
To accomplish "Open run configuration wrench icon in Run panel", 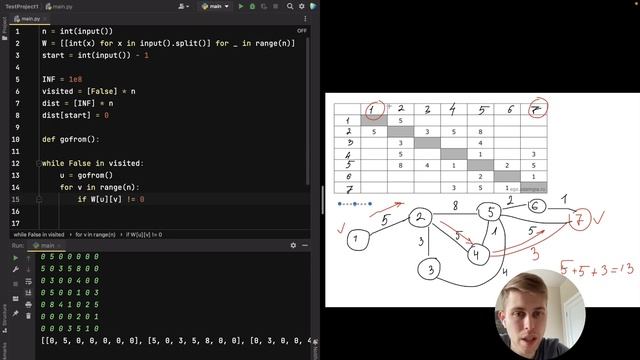I will click(x=16, y=269).
